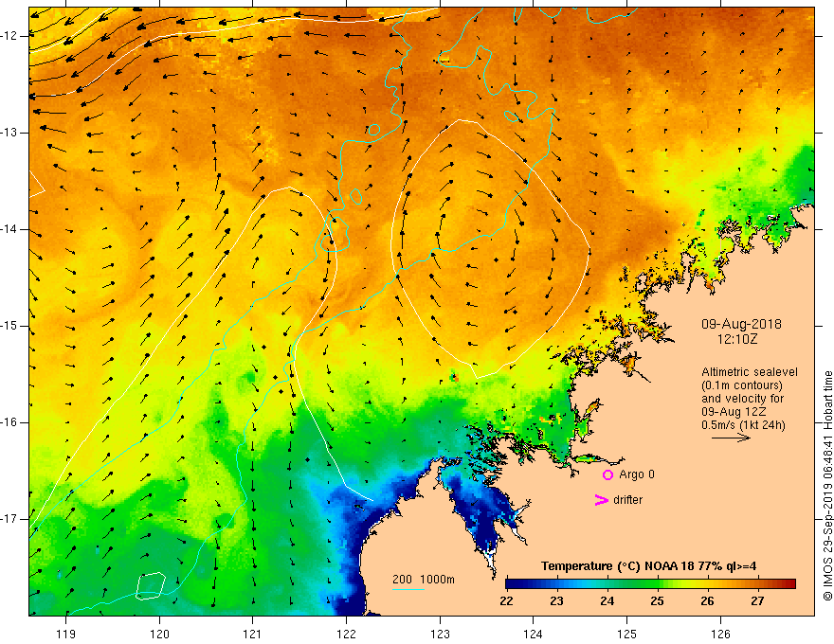Click the latitude axis label -16
834x644 pixels.
pyautogui.click(x=9, y=422)
